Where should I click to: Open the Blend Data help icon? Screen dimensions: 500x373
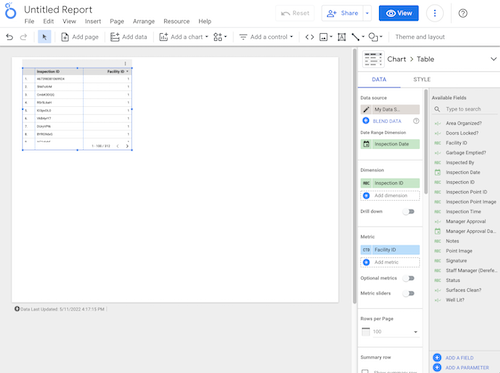[416, 121]
